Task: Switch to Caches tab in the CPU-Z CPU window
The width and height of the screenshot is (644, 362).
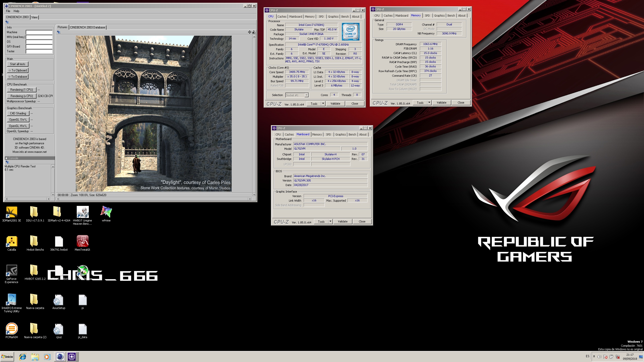Action: pyautogui.click(x=282, y=17)
